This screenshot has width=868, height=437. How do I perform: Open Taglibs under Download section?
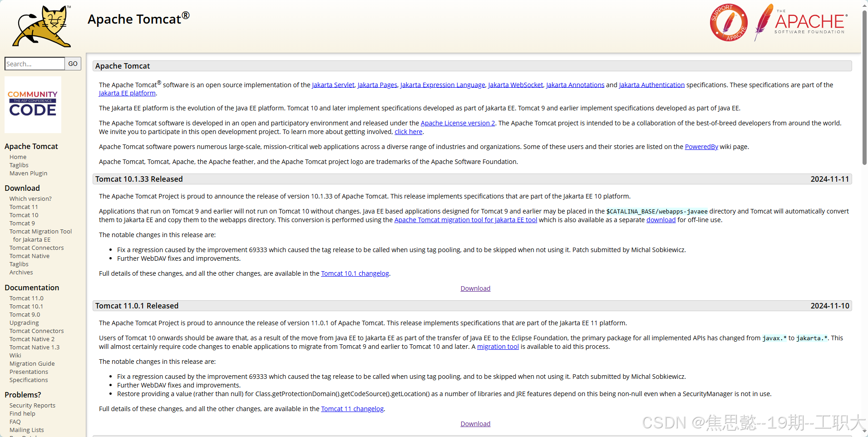coord(19,264)
